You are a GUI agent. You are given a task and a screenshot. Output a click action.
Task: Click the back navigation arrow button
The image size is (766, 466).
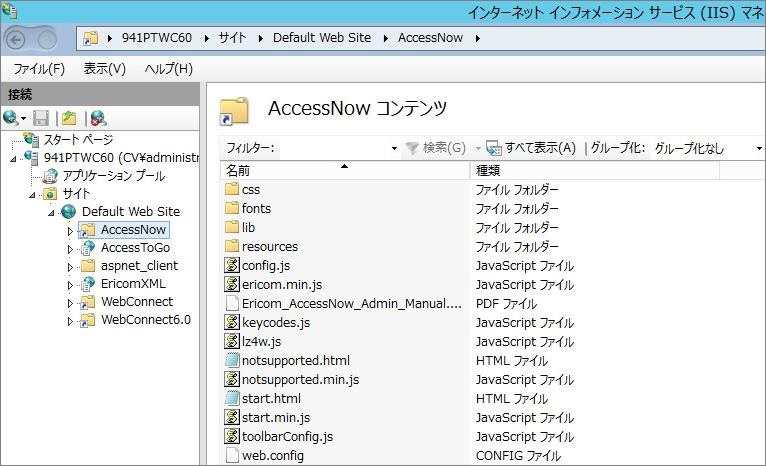pyautogui.click(x=17, y=38)
